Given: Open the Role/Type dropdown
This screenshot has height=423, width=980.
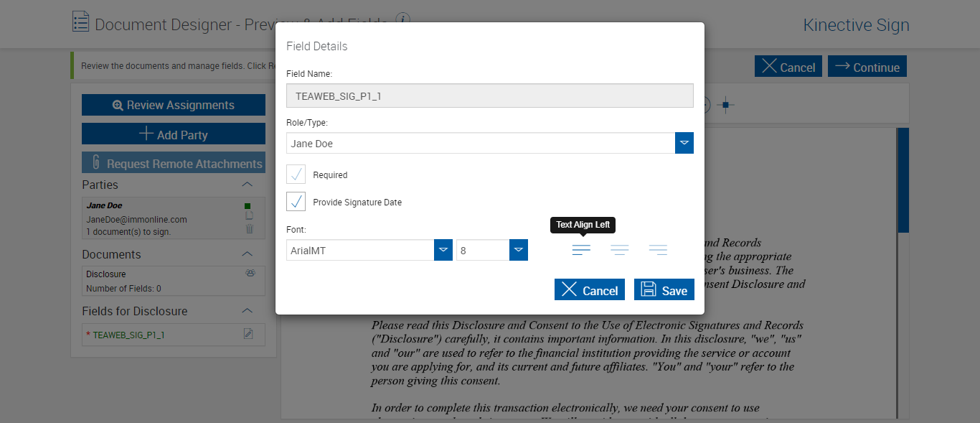Looking at the screenshot, I should coord(684,143).
